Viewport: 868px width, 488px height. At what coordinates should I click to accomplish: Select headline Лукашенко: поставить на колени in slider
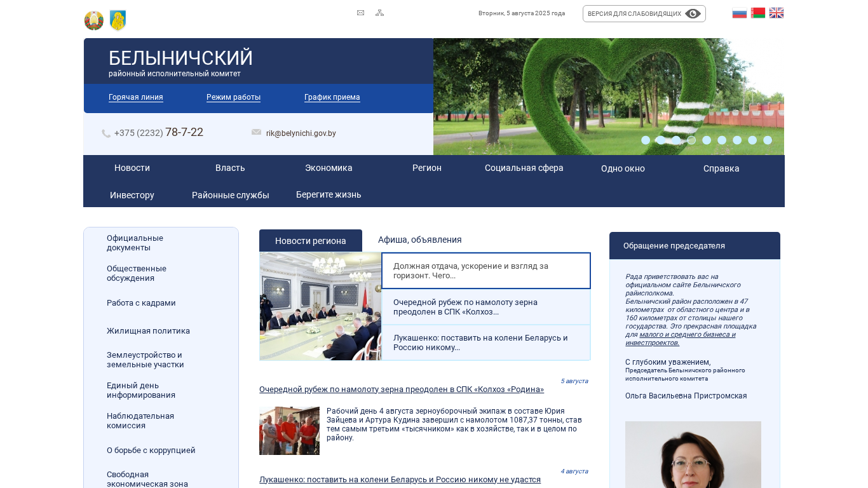click(486, 342)
